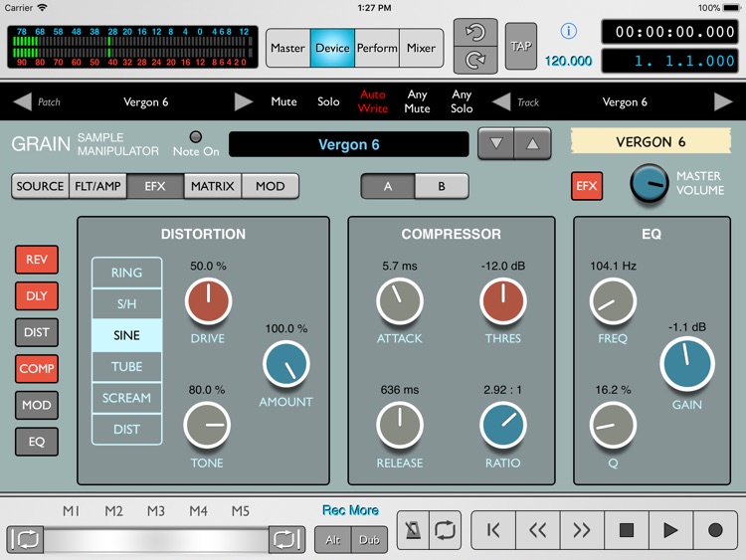This screenshot has width=746, height=560.
Task: Start recording with the record circle
Action: [715, 530]
